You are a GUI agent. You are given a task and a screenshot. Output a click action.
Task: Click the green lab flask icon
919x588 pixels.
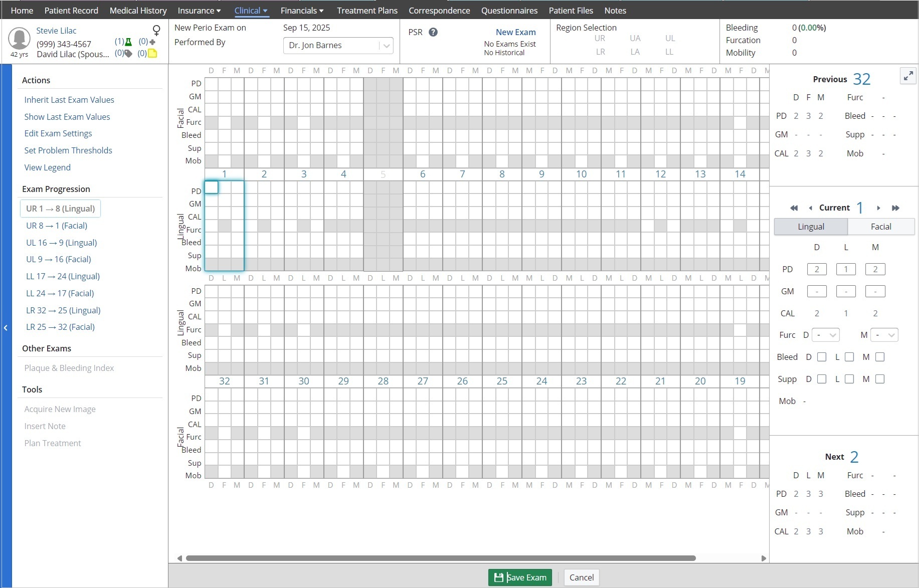point(128,42)
